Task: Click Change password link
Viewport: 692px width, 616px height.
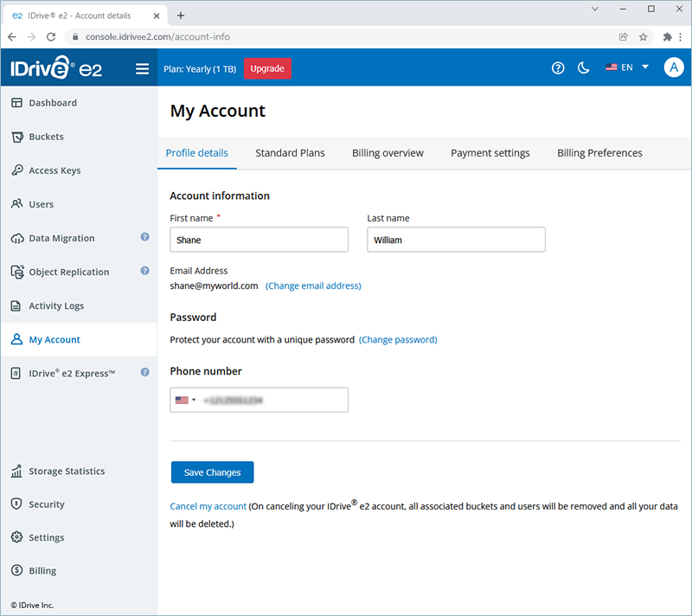Action: tap(398, 340)
